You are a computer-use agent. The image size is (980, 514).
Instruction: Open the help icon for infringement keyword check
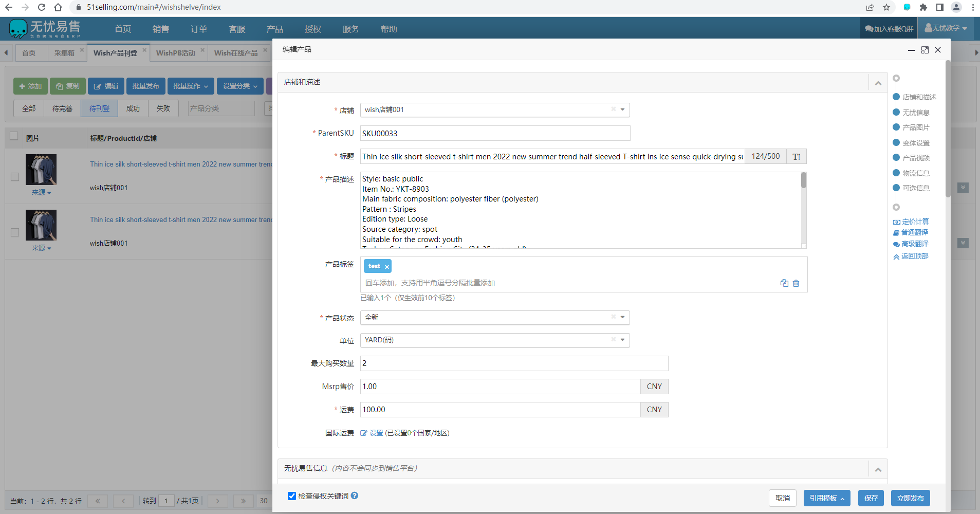[x=355, y=496]
